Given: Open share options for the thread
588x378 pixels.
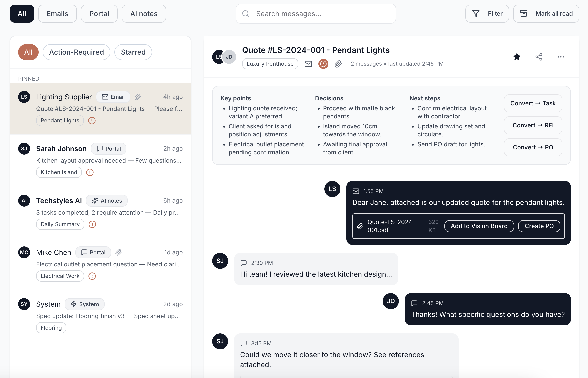Looking at the screenshot, I should click(539, 57).
